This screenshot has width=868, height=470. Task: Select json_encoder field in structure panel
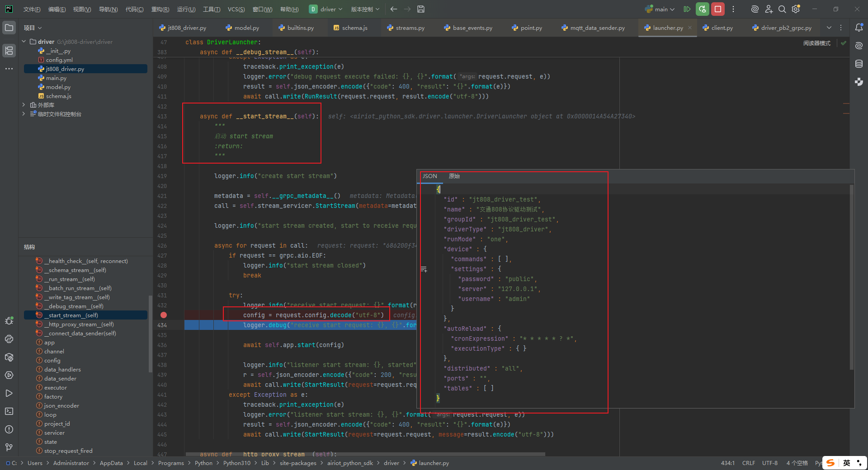[x=61, y=405]
